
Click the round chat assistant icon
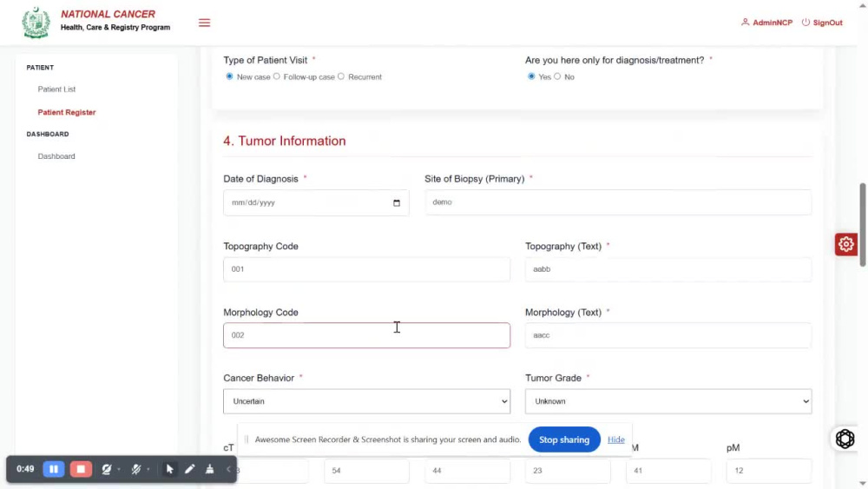(845, 439)
